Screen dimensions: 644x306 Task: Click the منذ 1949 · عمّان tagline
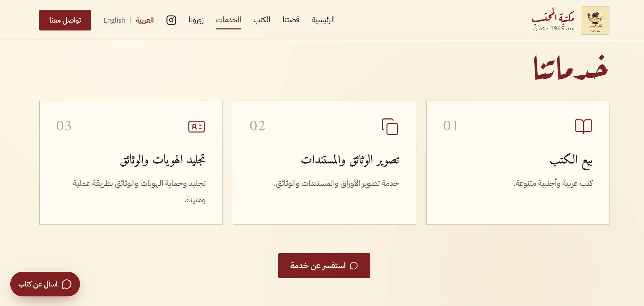pos(554,28)
